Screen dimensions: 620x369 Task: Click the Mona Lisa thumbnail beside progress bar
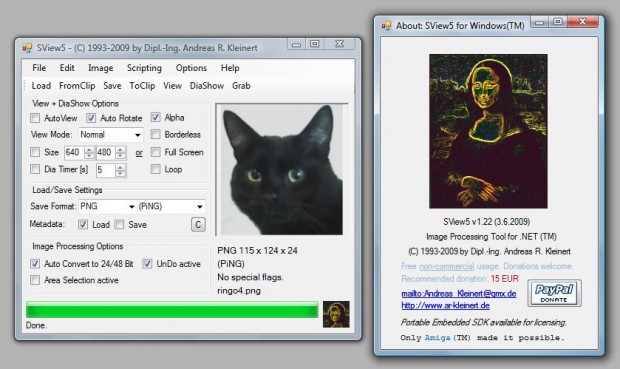[336, 314]
